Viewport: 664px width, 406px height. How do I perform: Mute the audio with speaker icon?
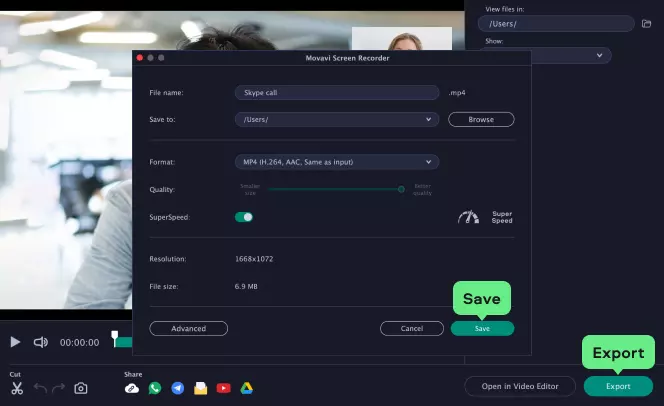(x=41, y=342)
